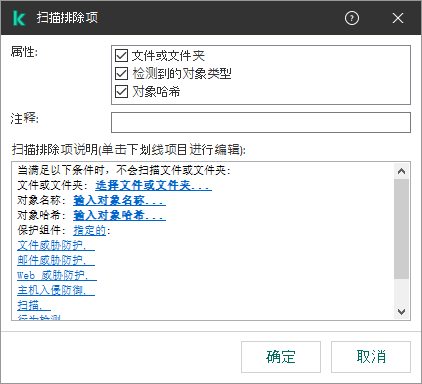Disable the 对象哈希 checkbox
The height and width of the screenshot is (384, 422).
[121, 91]
